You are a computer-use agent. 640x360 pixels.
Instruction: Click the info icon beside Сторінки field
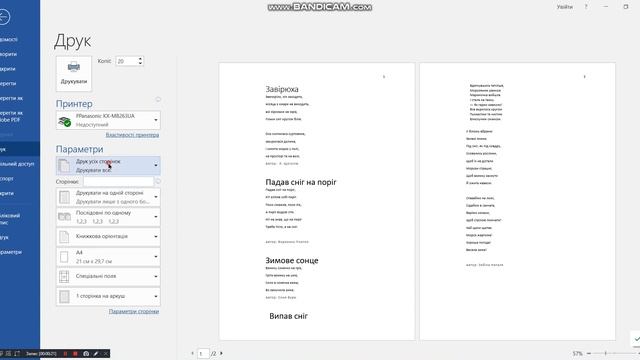tap(158, 182)
